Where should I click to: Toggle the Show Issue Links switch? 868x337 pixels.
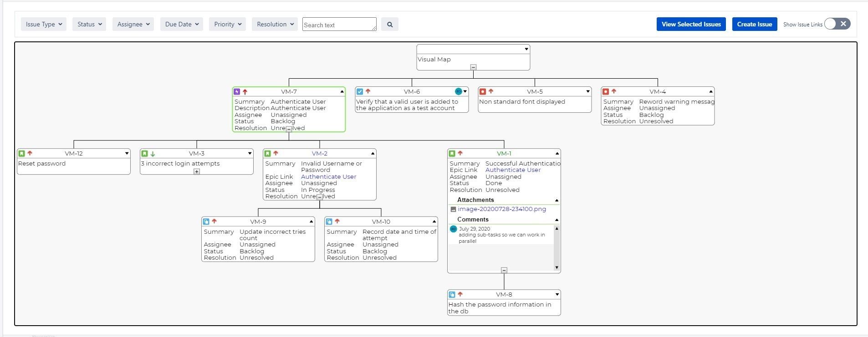837,24
